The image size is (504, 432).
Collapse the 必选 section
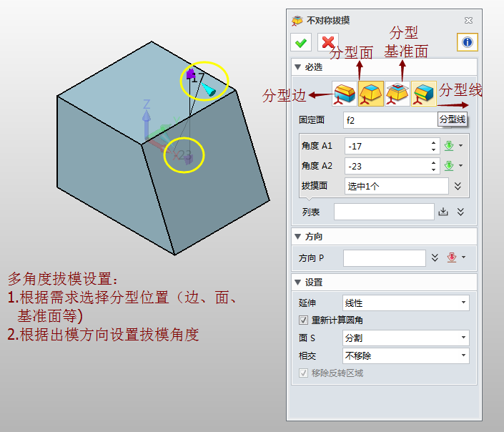coord(298,67)
